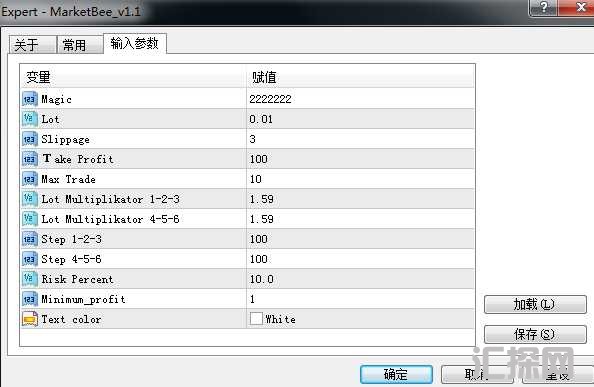
Task: Select the Magic variable name
Action: (x=56, y=100)
